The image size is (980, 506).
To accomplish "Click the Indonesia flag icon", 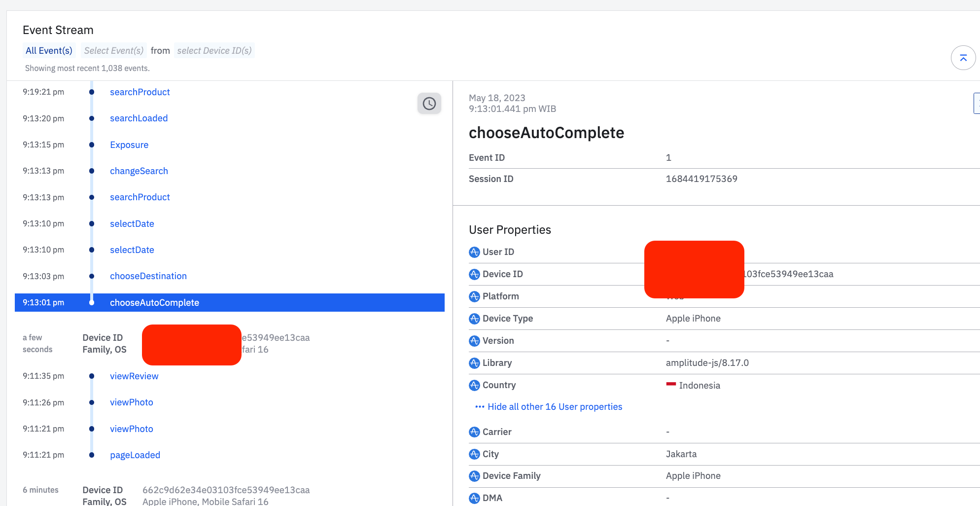I will 671,384.
